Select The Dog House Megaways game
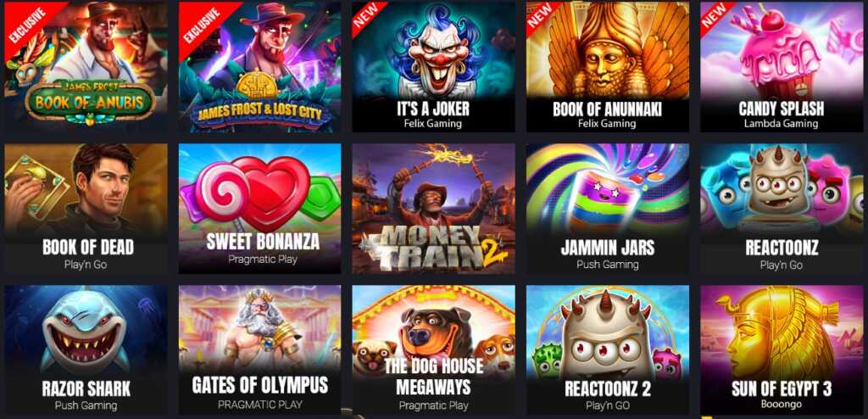Image resolution: width=868 pixels, height=419 pixels. 433,350
